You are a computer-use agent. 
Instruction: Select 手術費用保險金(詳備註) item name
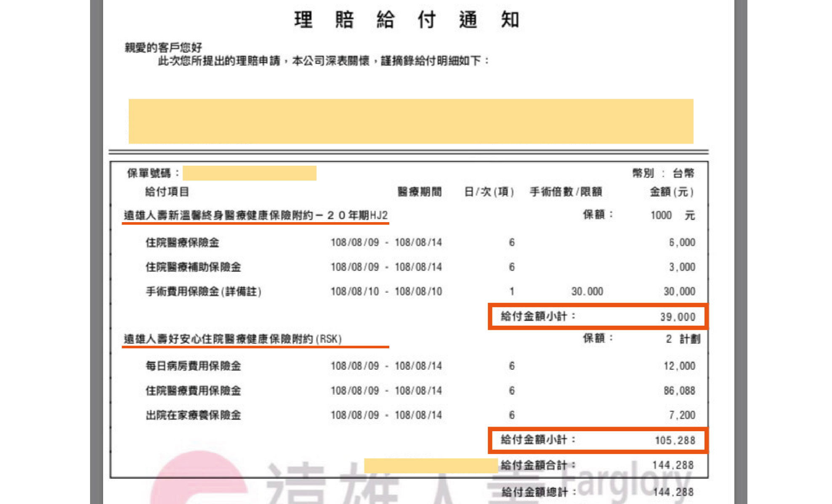point(204,292)
